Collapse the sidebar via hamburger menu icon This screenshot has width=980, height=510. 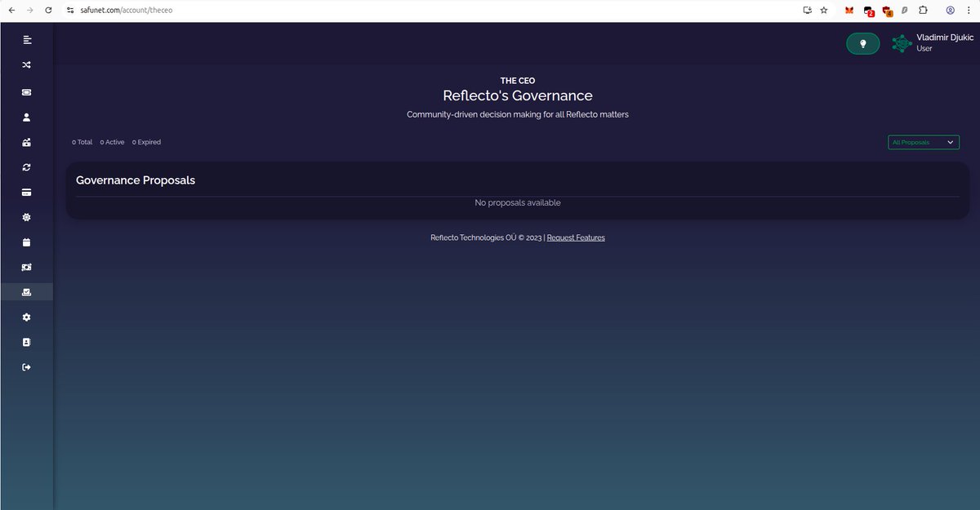pyautogui.click(x=27, y=39)
